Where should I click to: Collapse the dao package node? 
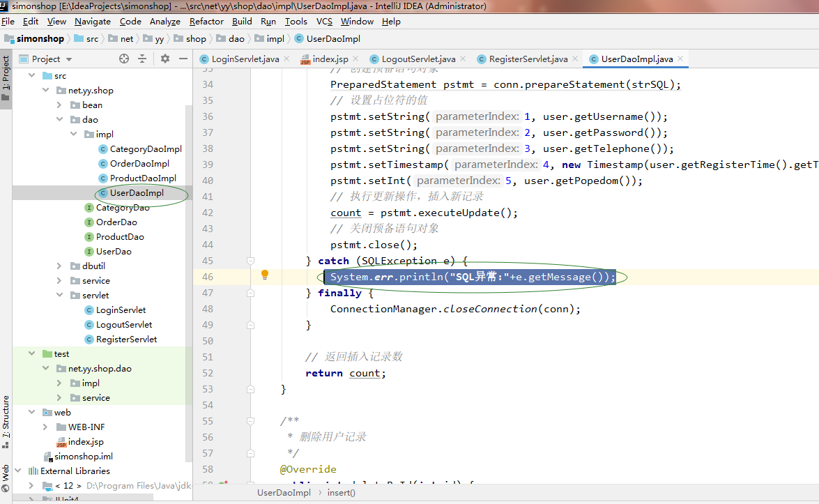tap(59, 119)
